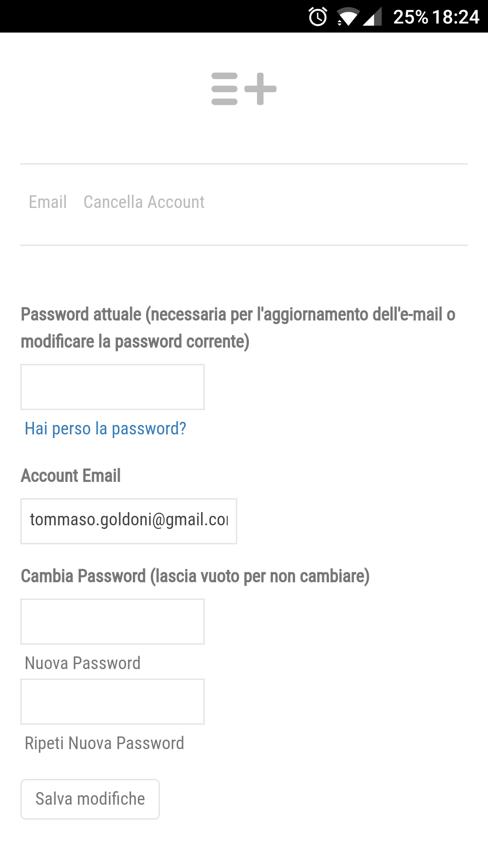Tap the 25% battery indicator
This screenshot has height=868, width=488.
click(x=410, y=17)
